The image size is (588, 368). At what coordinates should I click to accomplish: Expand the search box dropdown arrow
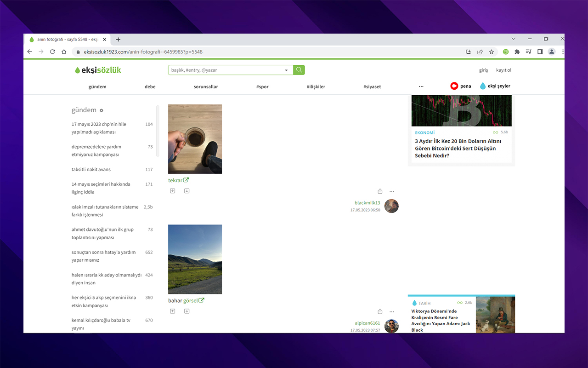click(286, 70)
